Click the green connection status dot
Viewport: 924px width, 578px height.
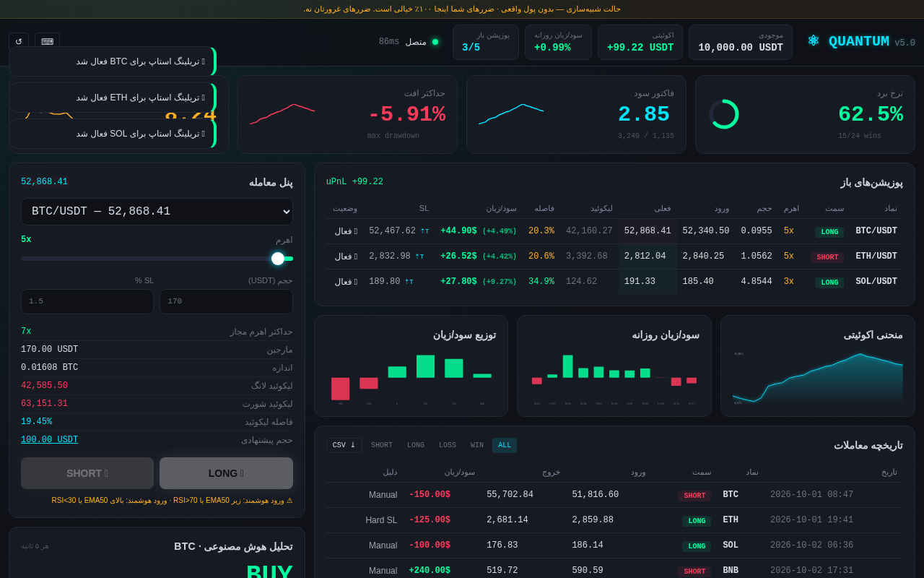pyautogui.click(x=435, y=42)
